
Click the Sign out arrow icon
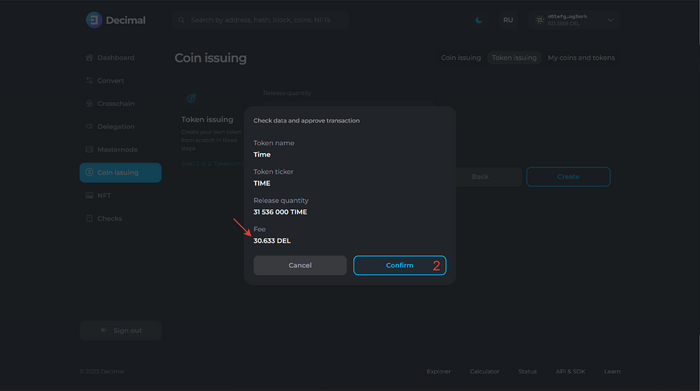click(x=104, y=330)
